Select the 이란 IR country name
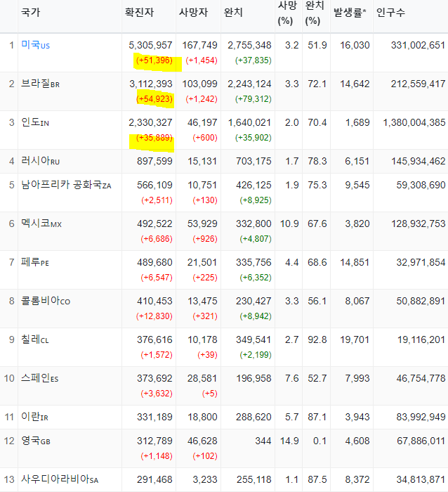 pyautogui.click(x=34, y=417)
